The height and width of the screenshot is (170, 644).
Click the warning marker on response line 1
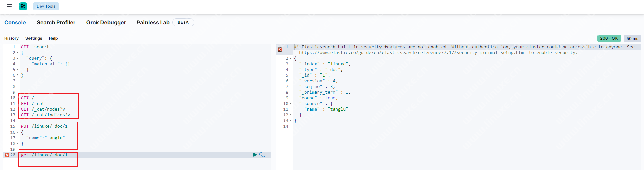point(280,50)
